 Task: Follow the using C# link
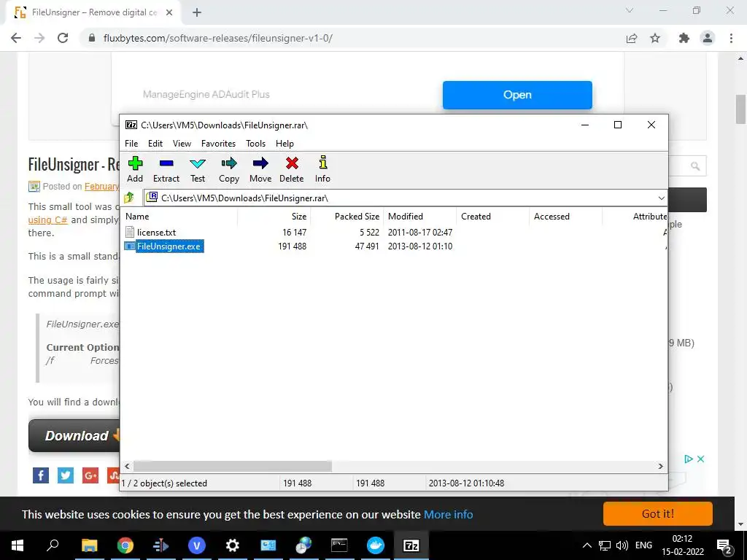(47, 219)
